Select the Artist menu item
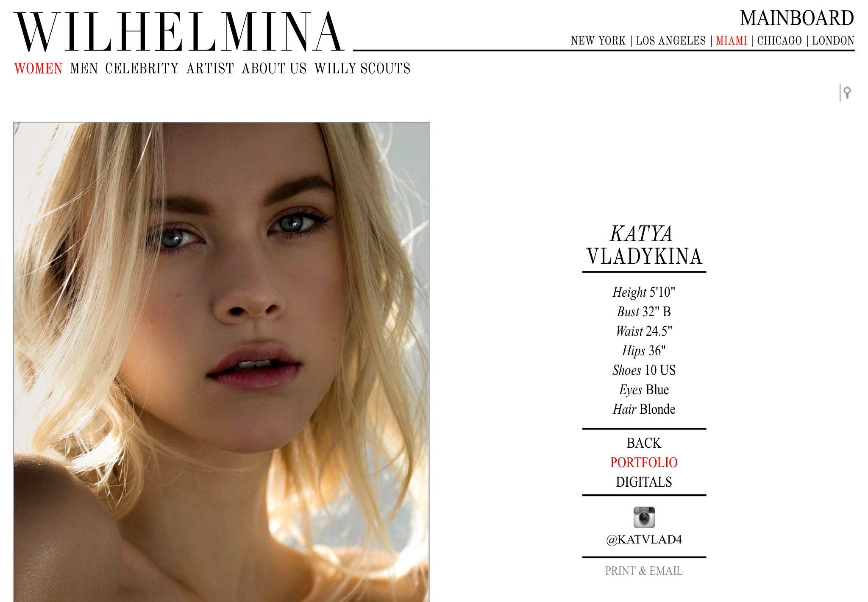Viewport: 868px width, 602px height. [210, 68]
